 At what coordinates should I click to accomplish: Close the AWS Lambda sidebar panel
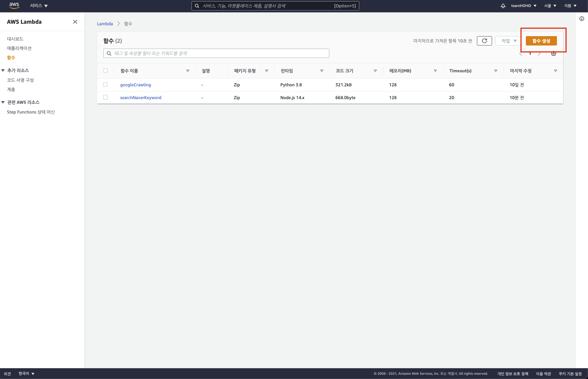[75, 22]
